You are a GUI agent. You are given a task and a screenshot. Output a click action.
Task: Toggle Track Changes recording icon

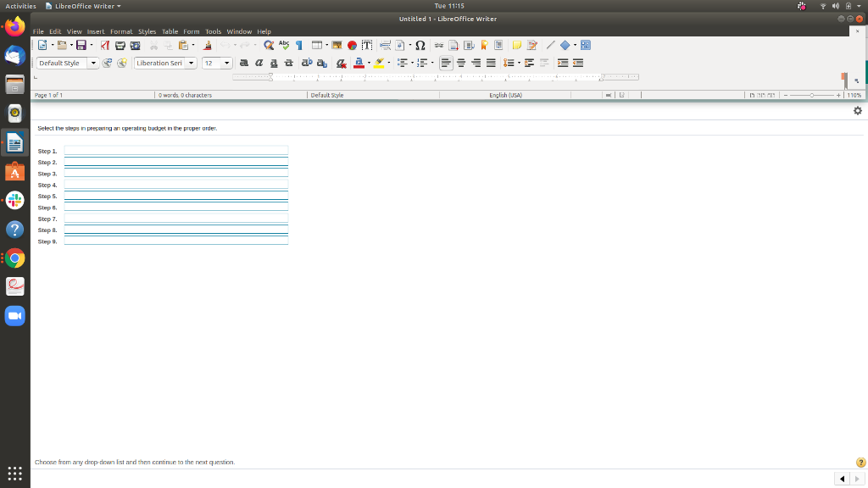coord(532,46)
